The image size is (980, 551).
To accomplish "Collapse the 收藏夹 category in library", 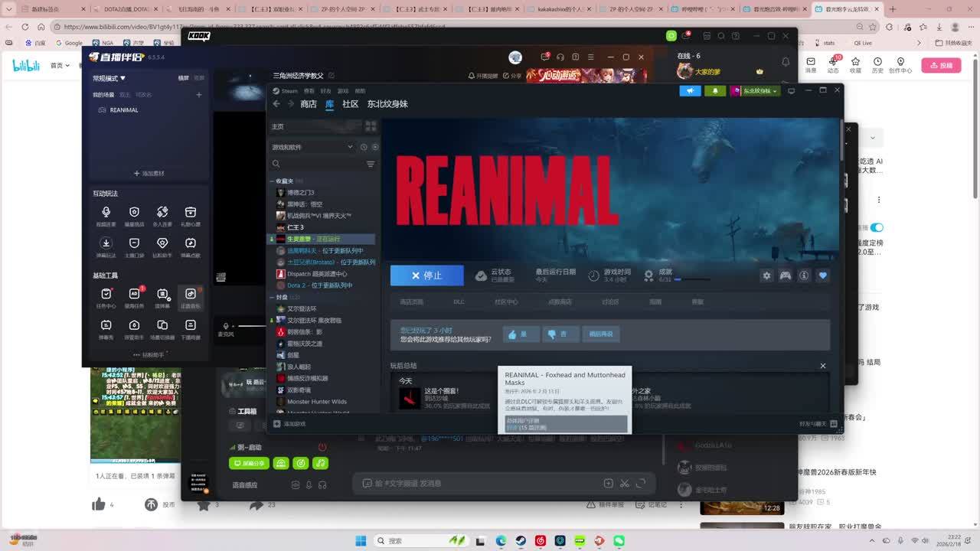I will pyautogui.click(x=272, y=181).
